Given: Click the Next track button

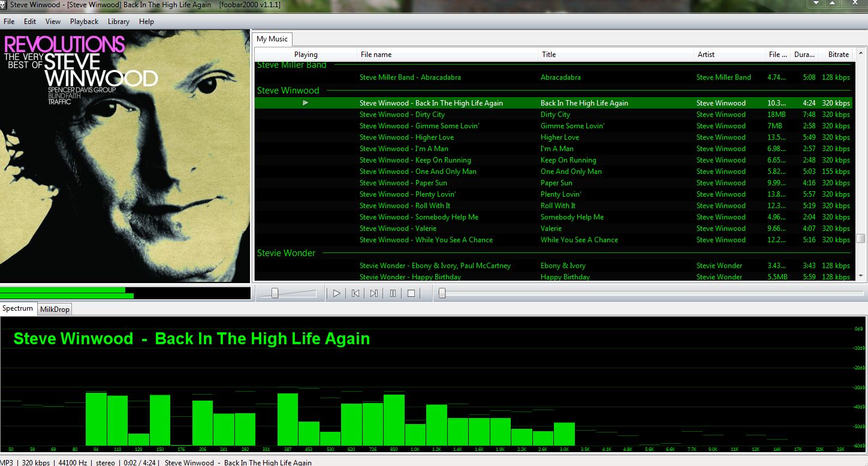Looking at the screenshot, I should tap(374, 293).
